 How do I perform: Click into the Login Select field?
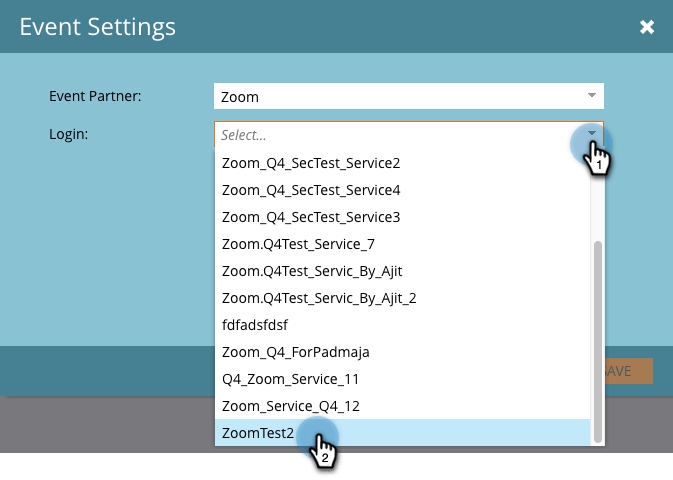coord(409,135)
